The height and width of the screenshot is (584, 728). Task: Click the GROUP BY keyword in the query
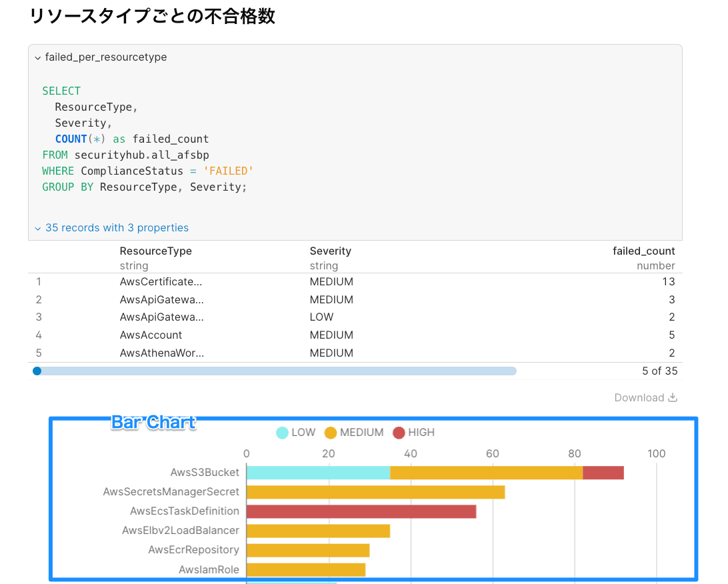click(68, 187)
